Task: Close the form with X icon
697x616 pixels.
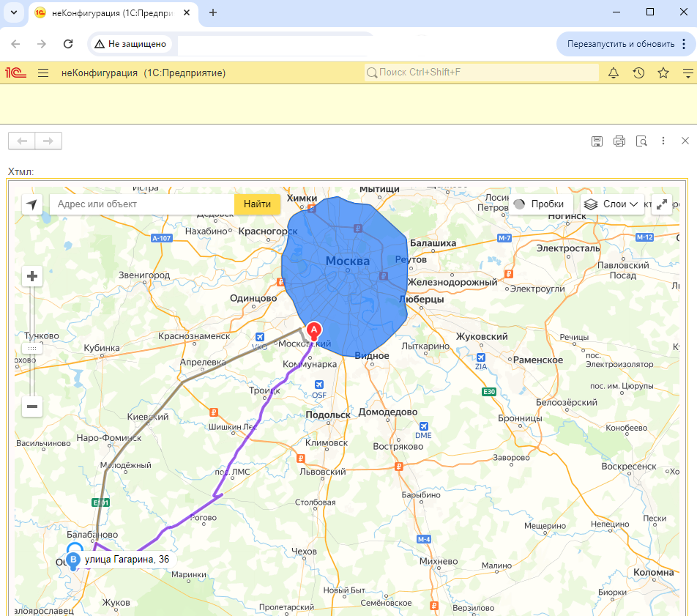Action: tap(685, 141)
